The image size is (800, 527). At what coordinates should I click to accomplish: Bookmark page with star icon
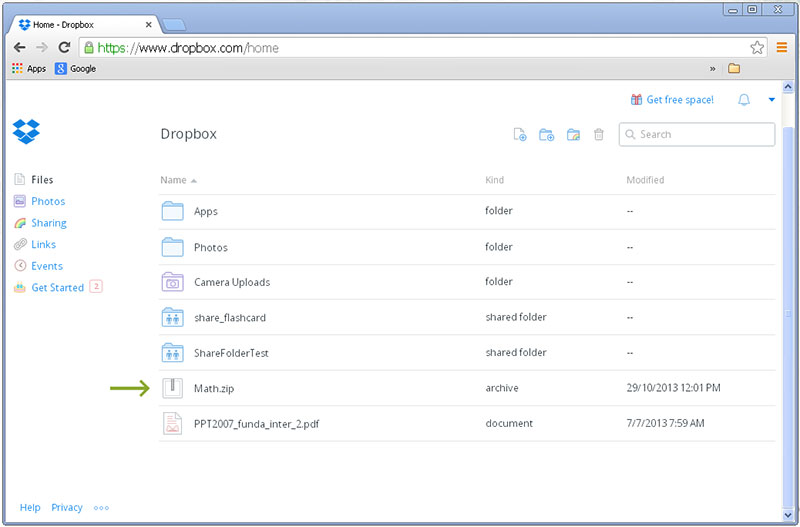click(757, 47)
